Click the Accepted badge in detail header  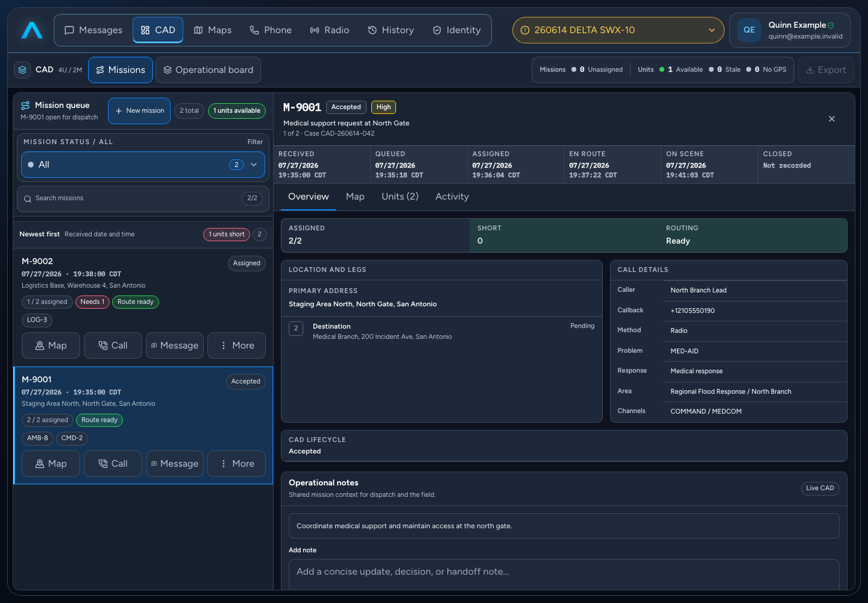[346, 107]
